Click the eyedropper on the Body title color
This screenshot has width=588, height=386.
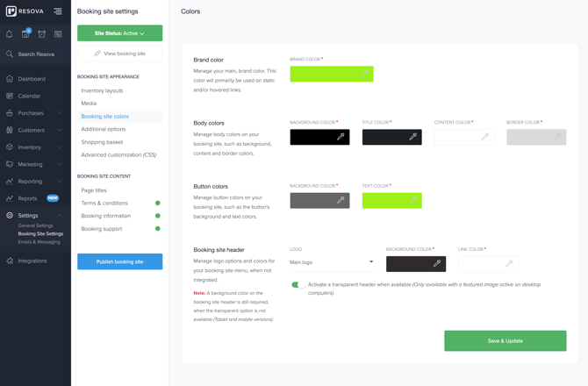412,137
